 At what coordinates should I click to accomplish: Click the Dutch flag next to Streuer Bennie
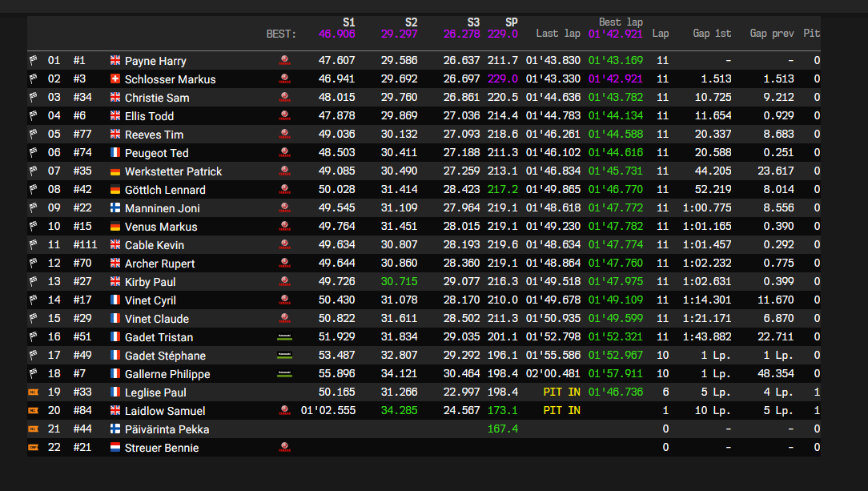(x=115, y=448)
